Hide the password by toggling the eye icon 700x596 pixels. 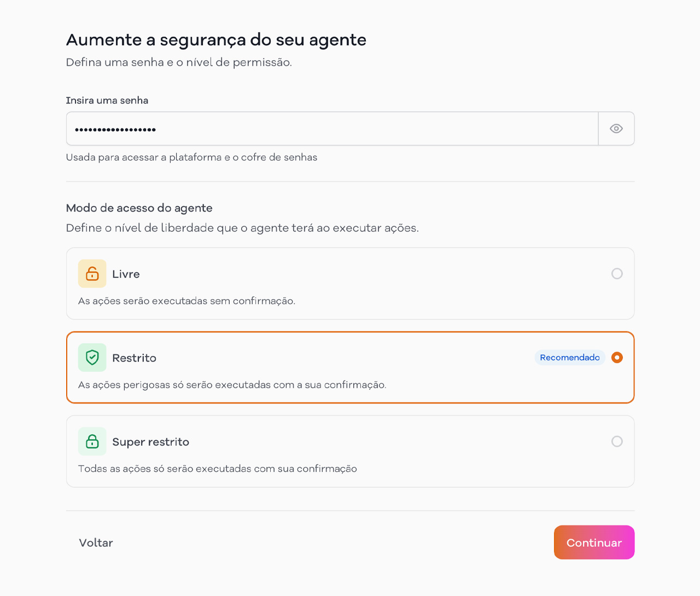click(616, 128)
